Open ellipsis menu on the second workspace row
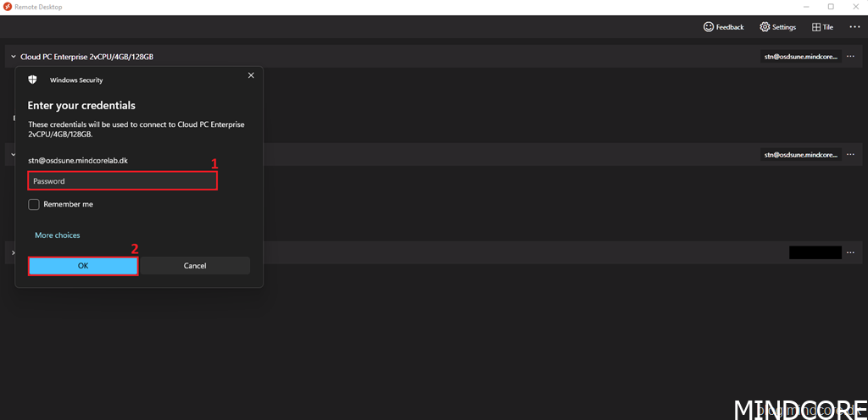The height and width of the screenshot is (420, 868). [851, 155]
